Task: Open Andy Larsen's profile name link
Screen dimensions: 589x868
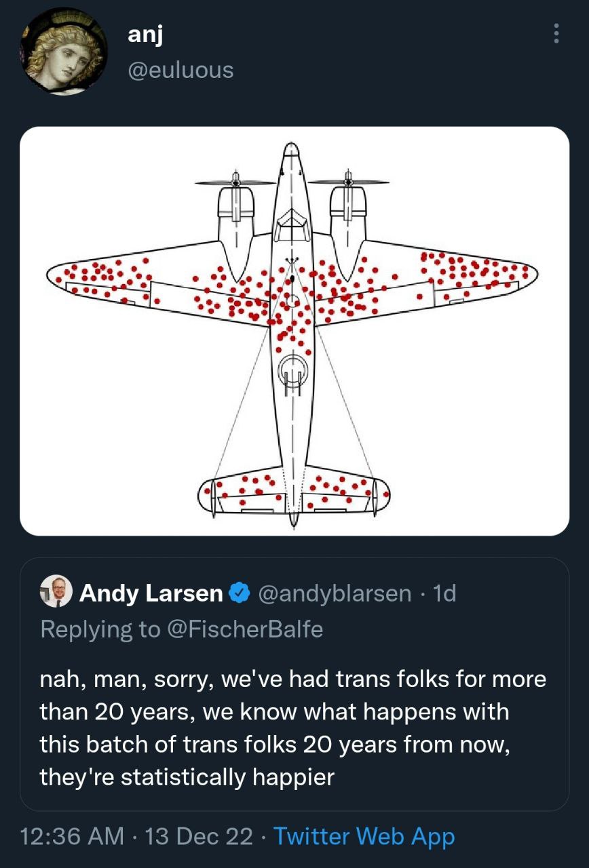Action: 151,593
